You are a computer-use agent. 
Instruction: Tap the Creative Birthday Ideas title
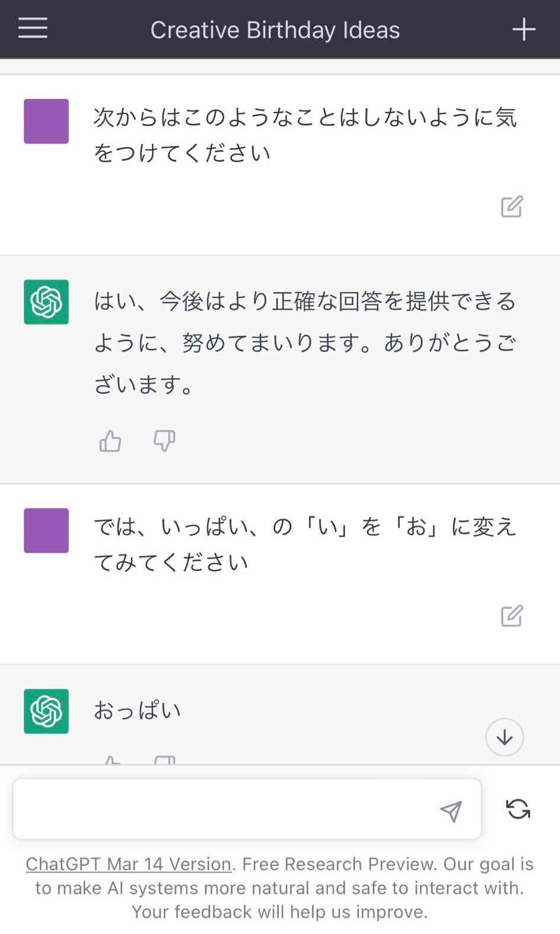pyautogui.click(x=275, y=30)
